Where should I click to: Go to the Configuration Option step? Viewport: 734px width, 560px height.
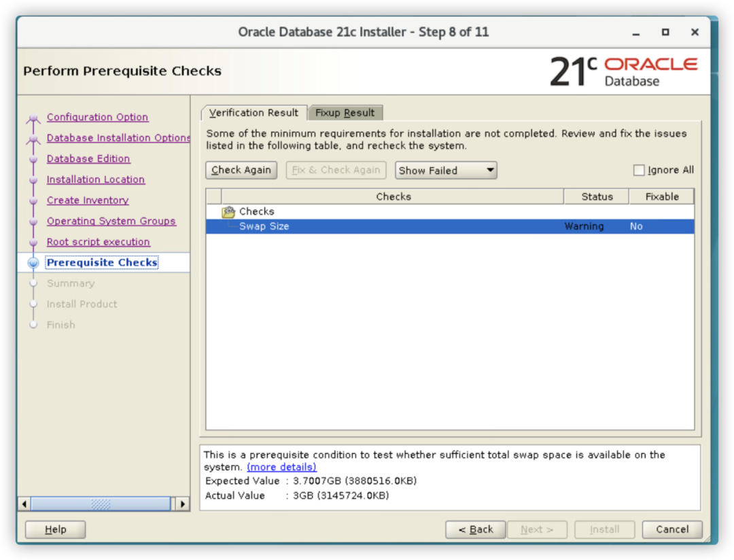[x=97, y=117]
